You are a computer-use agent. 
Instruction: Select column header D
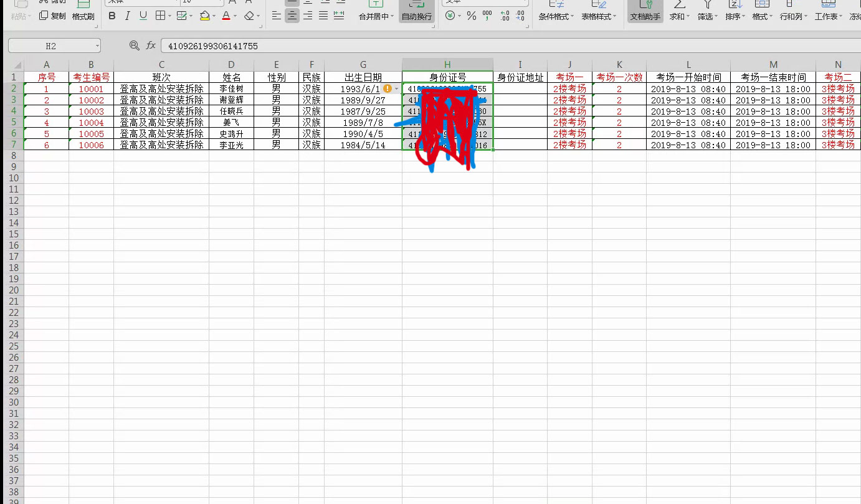point(231,65)
